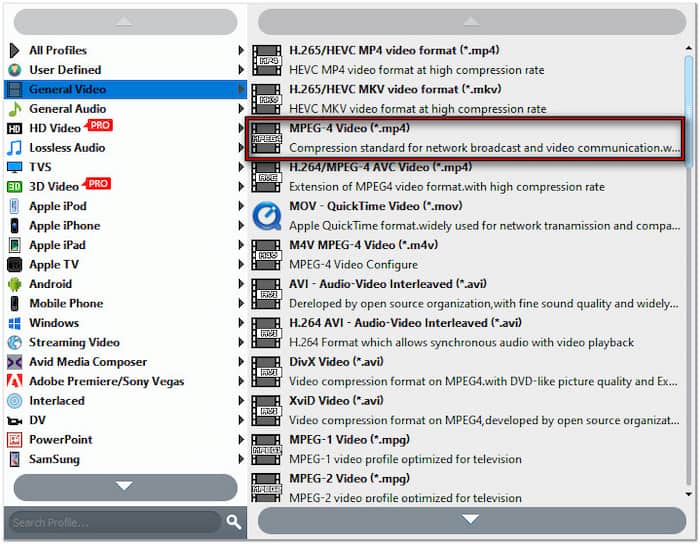
Task: Click the 3D Video green icon
Action: tap(14, 187)
